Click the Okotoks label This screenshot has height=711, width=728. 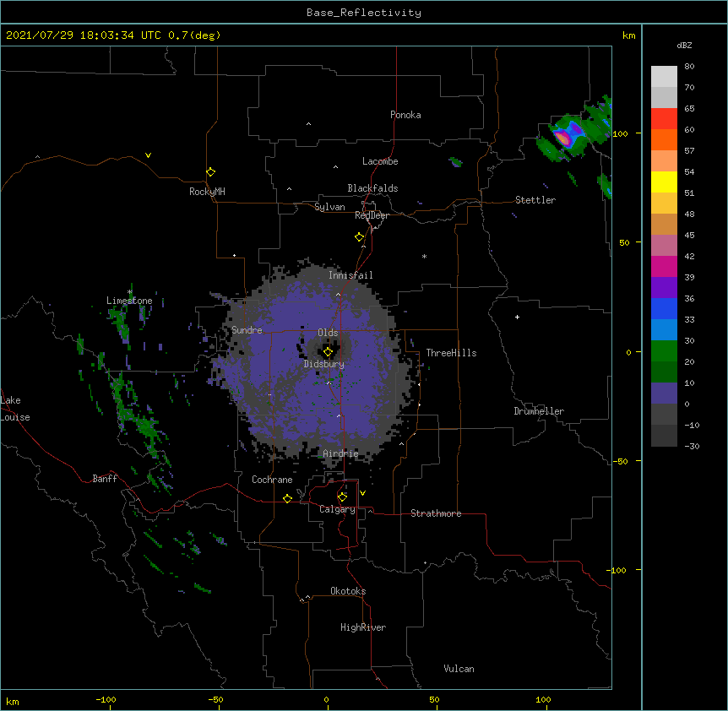point(348,591)
